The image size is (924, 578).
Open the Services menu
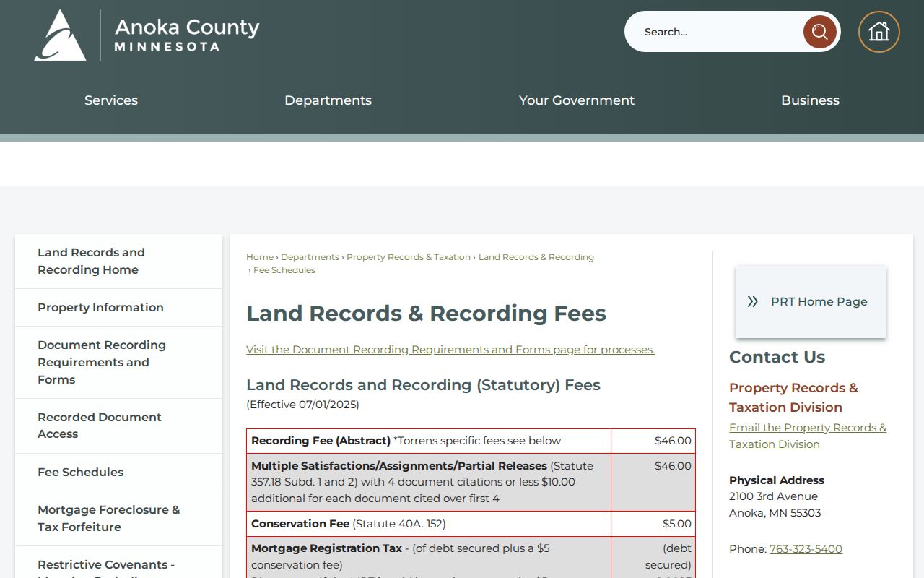(111, 100)
